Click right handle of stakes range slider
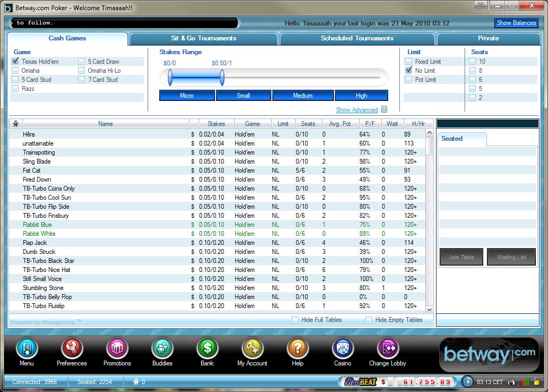 tap(222, 78)
